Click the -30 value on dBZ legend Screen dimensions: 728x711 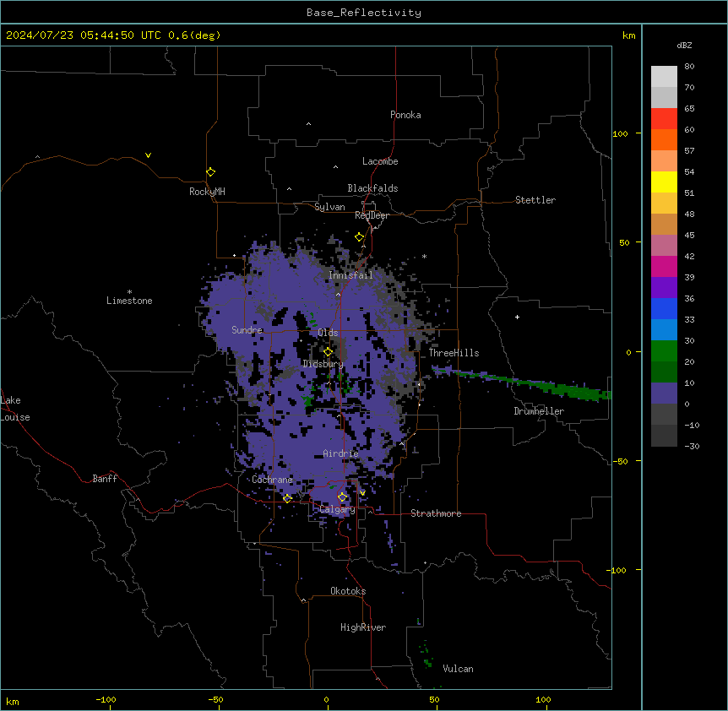coord(692,446)
